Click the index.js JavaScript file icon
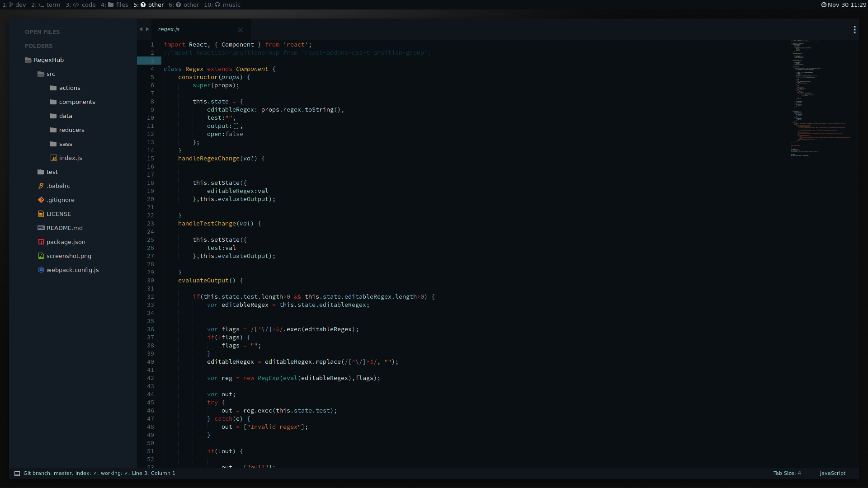868x488 pixels. point(53,158)
